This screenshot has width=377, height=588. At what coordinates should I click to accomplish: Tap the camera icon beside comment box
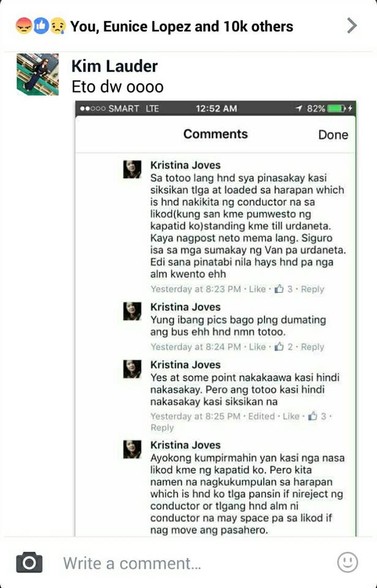coord(29,562)
